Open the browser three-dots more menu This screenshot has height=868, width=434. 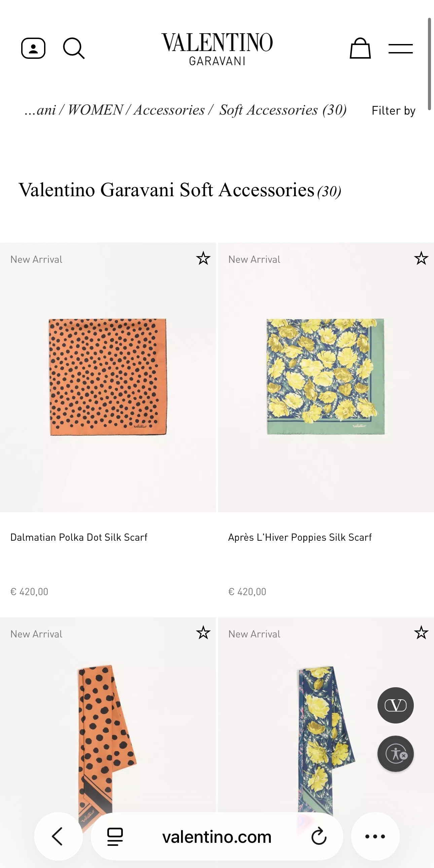click(375, 836)
